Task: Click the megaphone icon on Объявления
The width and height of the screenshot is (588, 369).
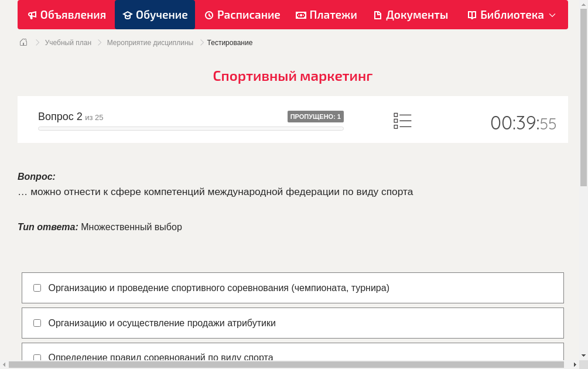Action: pos(32,15)
